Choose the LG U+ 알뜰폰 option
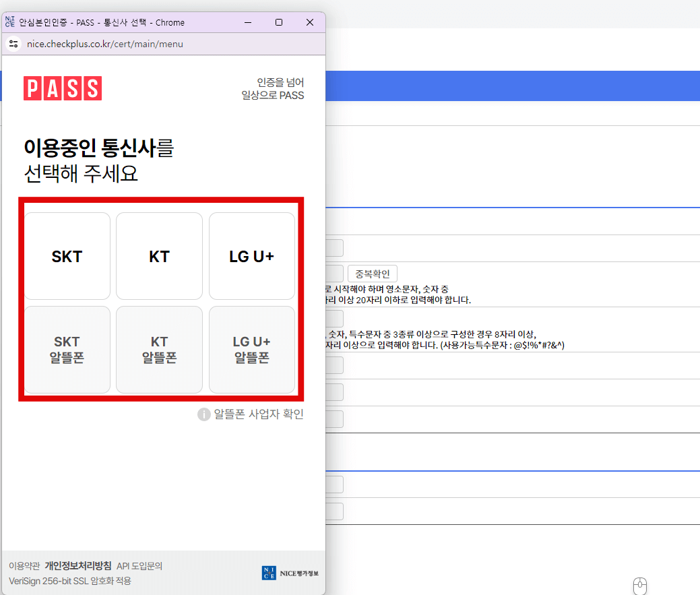700x595 pixels. click(251, 349)
